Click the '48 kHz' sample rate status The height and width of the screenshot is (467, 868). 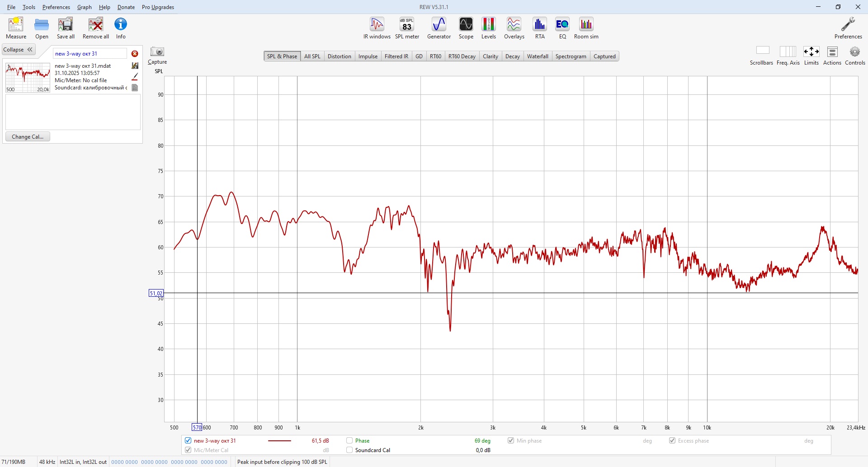[47, 462]
